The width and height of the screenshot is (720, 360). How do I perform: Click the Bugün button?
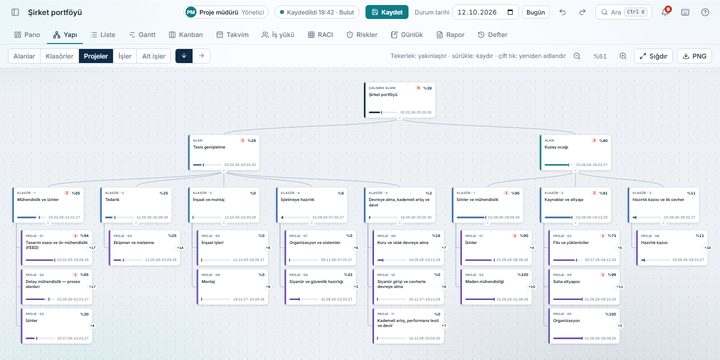point(535,12)
